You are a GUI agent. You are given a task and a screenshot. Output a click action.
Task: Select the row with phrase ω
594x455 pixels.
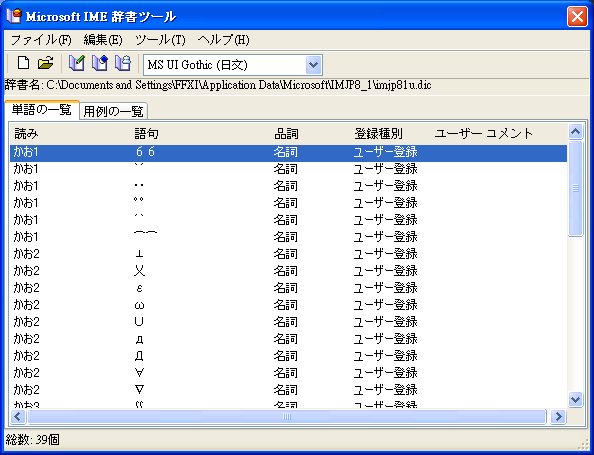point(288,305)
